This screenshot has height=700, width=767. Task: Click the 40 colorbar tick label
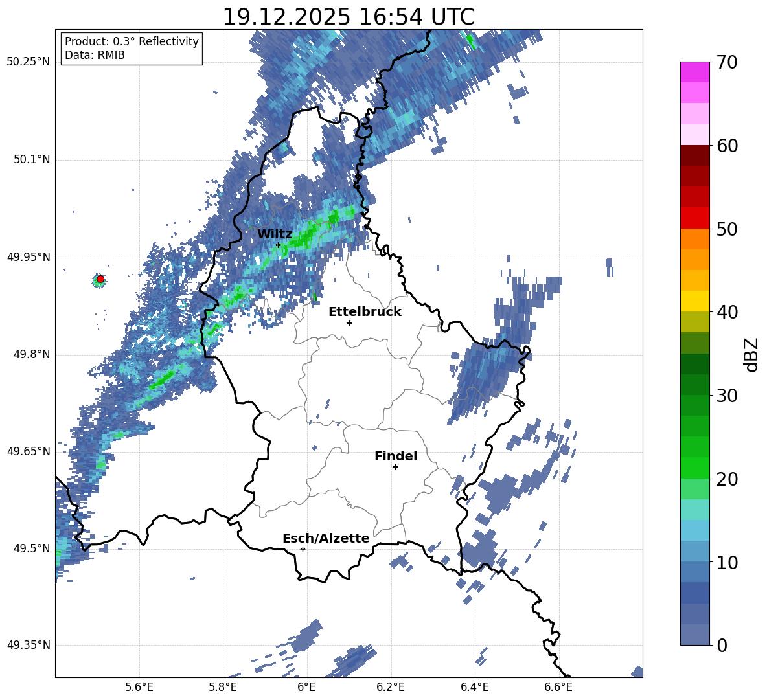727,312
